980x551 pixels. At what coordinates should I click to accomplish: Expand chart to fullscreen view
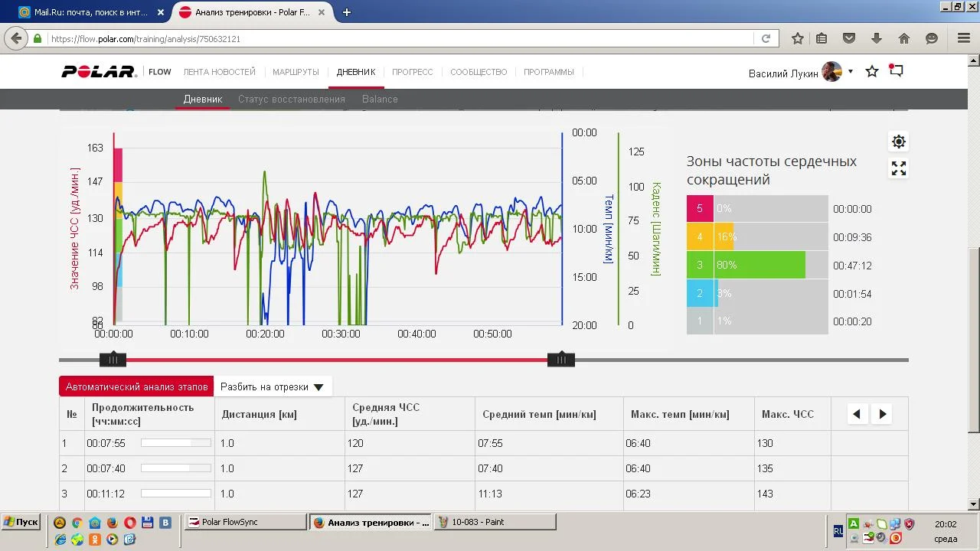pyautogui.click(x=899, y=169)
